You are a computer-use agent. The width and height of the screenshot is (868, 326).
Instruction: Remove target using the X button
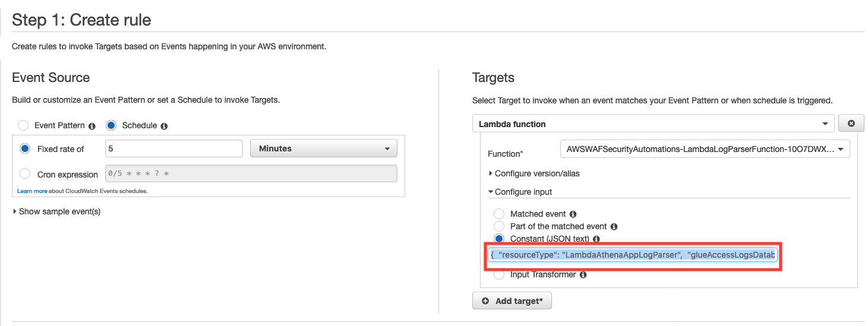851,124
